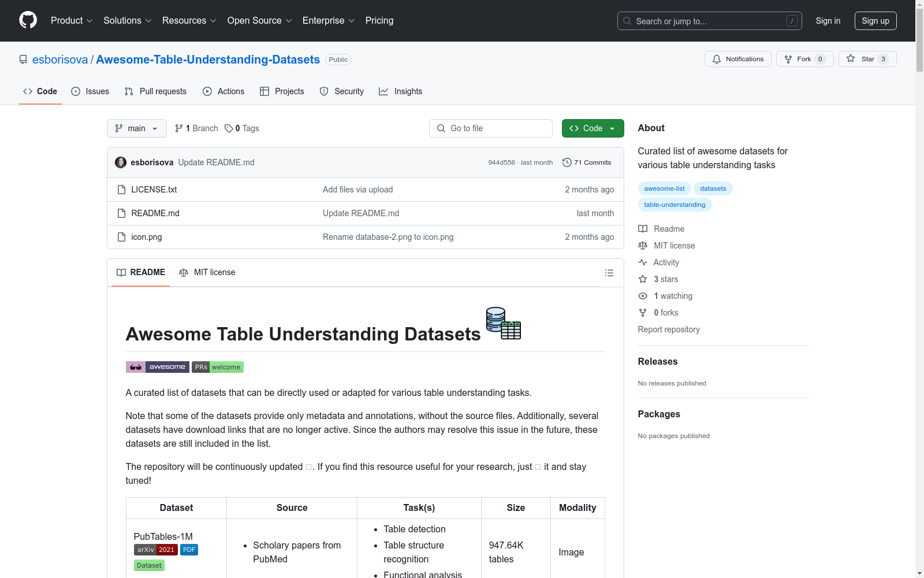Viewport: 924px width, 578px height.
Task: Click the GitHub logo icon
Action: point(28,20)
